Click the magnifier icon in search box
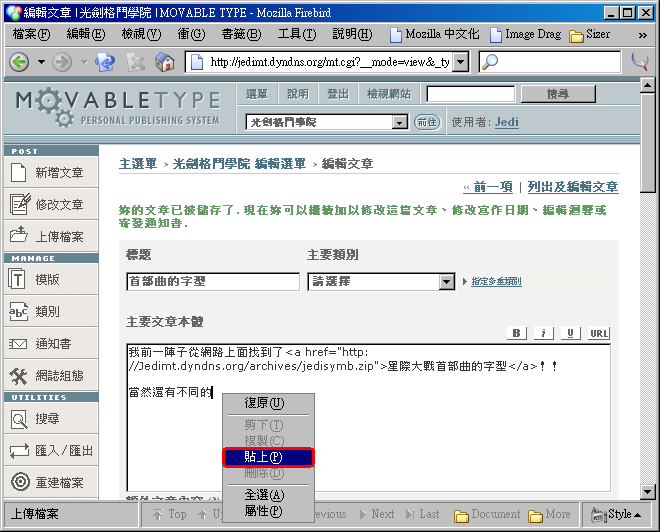660x532 pixels. click(x=490, y=62)
